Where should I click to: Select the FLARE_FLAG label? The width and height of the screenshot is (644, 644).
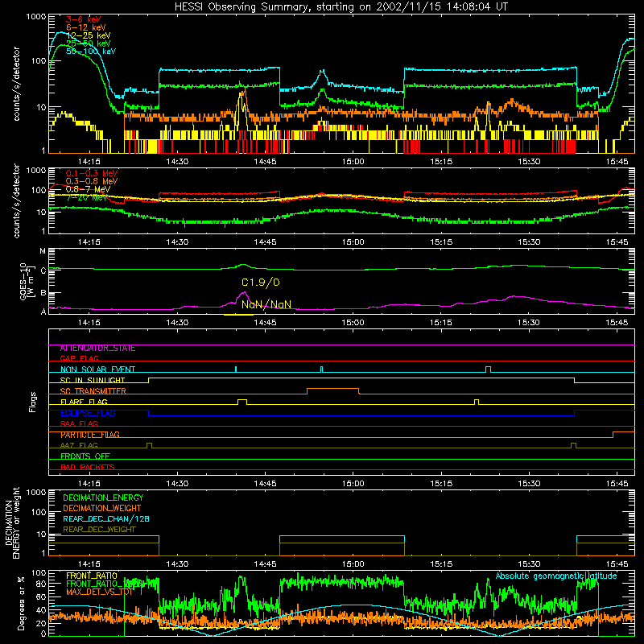point(84,402)
